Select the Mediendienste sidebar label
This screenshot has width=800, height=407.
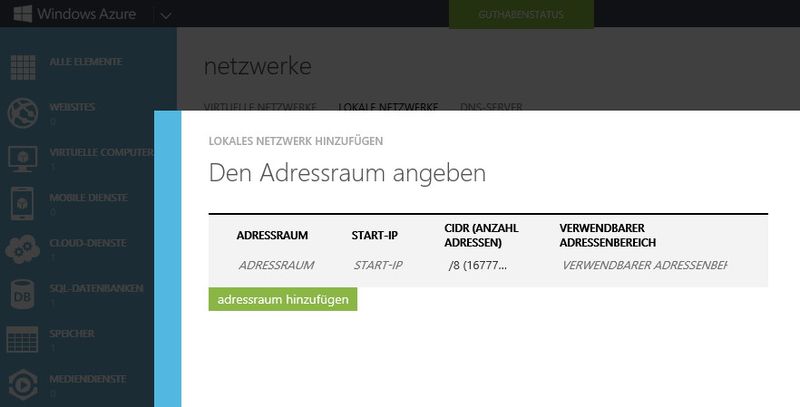(88, 379)
